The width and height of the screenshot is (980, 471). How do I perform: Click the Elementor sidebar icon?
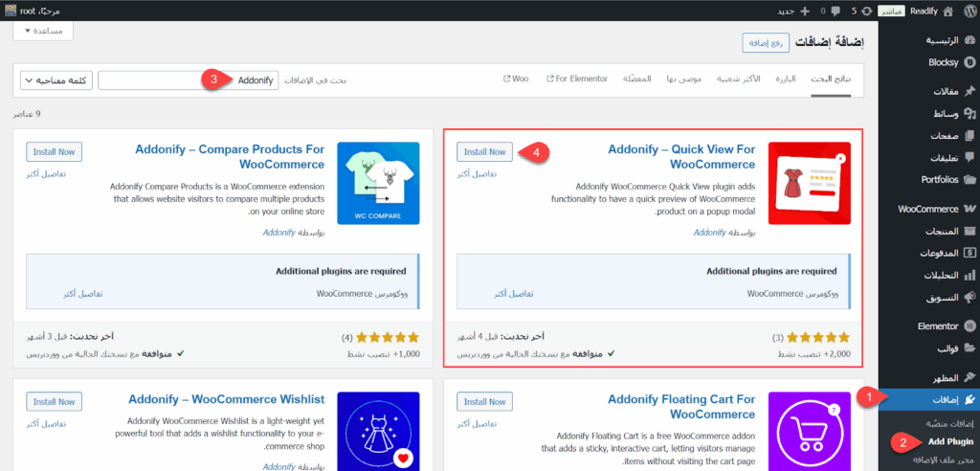(969, 326)
